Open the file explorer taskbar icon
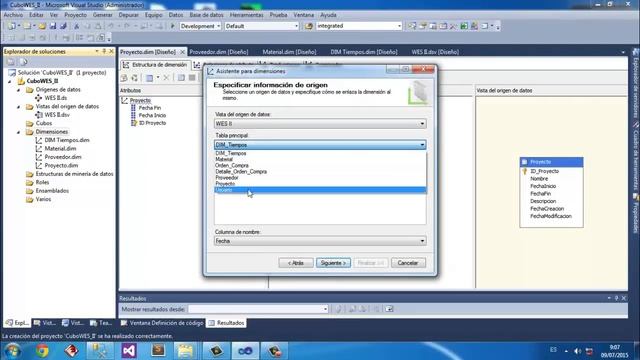640x360 pixels. click(186, 351)
